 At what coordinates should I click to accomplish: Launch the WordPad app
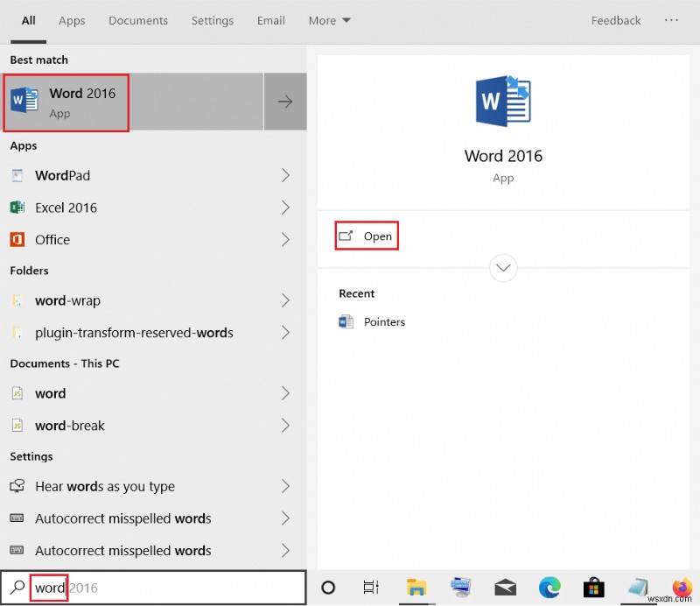61,175
